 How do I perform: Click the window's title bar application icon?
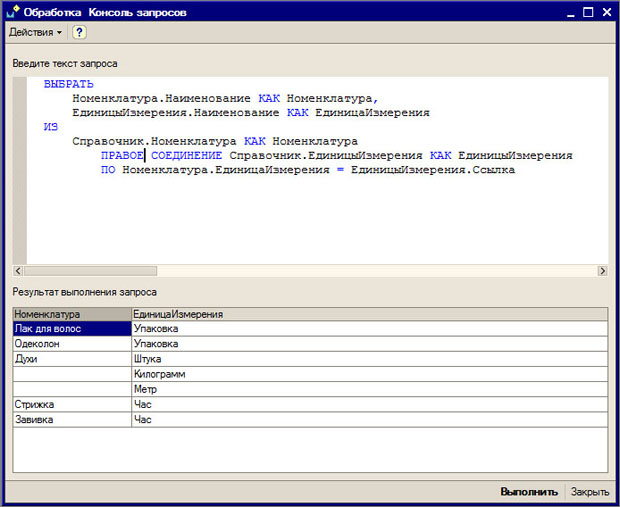tap(13, 12)
